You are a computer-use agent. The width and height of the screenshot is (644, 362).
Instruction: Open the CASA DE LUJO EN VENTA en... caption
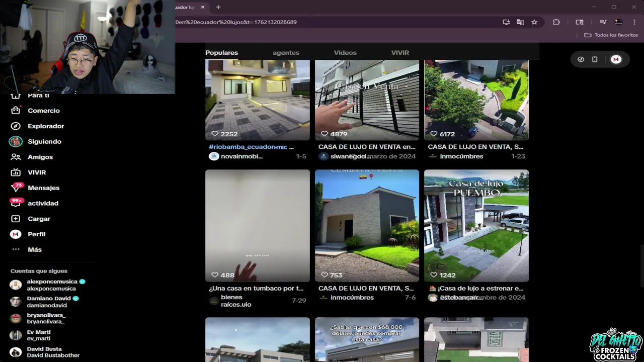pos(367,147)
